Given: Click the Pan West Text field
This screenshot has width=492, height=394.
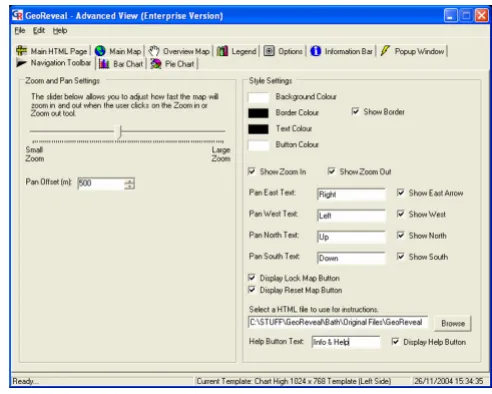Looking at the screenshot, I should point(351,216).
